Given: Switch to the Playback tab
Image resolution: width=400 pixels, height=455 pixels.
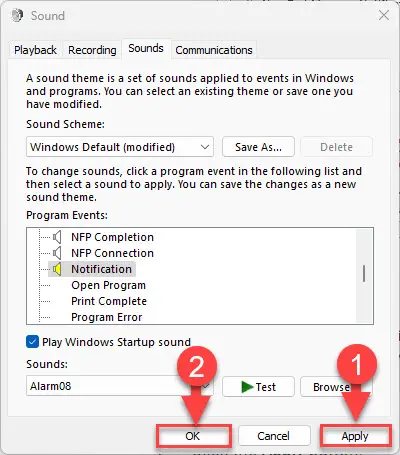Looking at the screenshot, I should (x=35, y=50).
